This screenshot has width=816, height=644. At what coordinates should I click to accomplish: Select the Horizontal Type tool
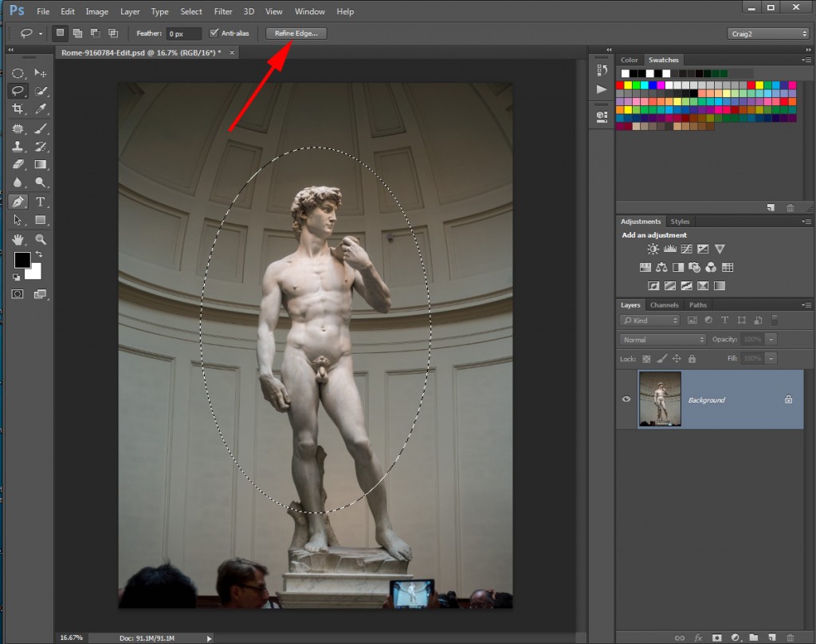tap(41, 202)
